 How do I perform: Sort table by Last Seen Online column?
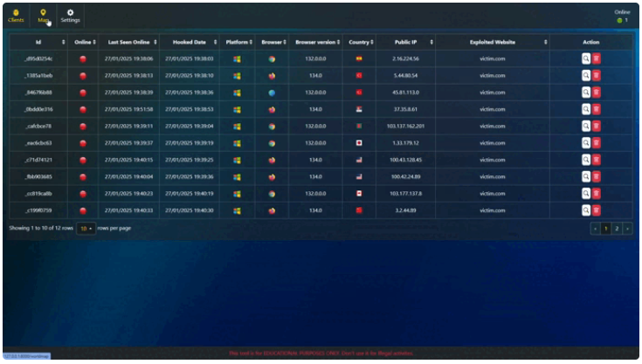coord(129,42)
